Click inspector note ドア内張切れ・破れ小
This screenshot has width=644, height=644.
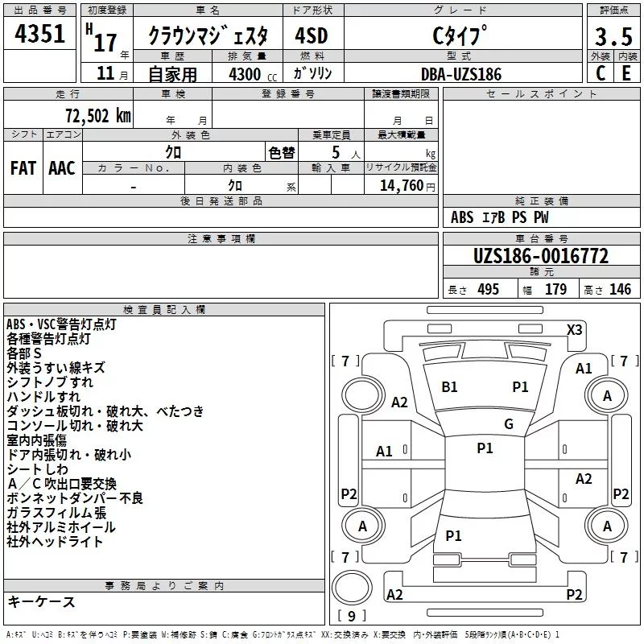pyautogui.click(x=68, y=454)
